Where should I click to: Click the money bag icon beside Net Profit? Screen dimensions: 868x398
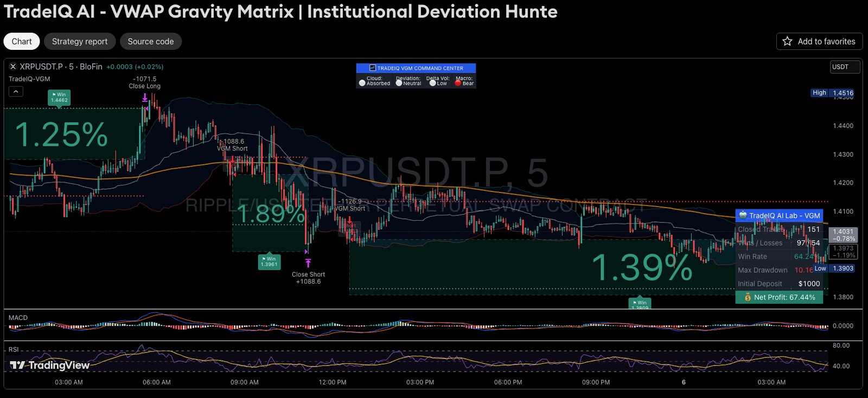tap(748, 297)
